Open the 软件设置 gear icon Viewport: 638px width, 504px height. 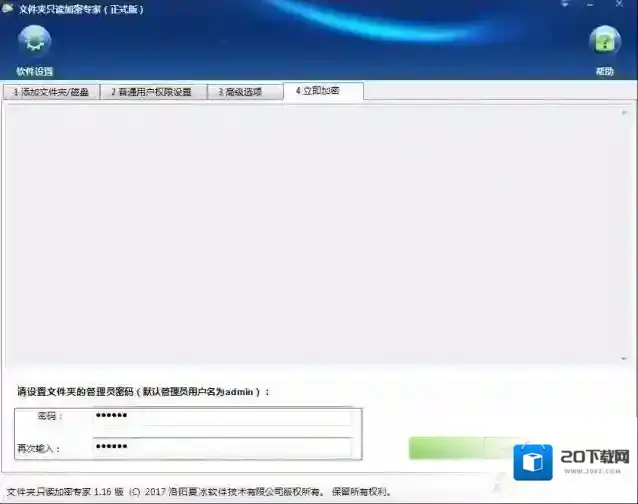(34, 42)
